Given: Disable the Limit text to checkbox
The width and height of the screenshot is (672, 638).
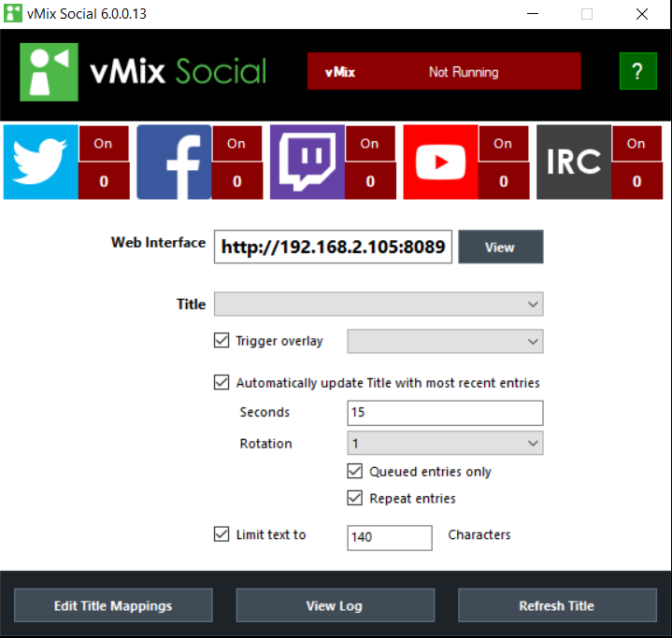Looking at the screenshot, I should 222,534.
